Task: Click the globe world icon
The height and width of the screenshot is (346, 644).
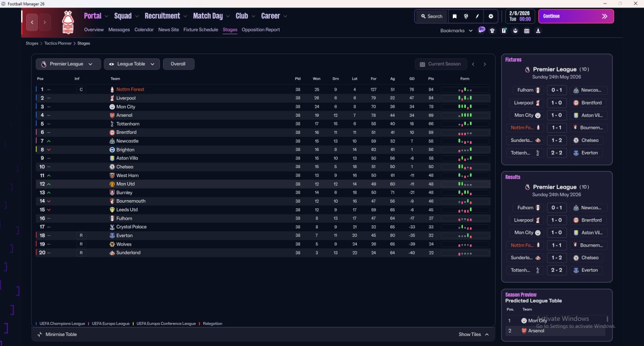Action: [x=466, y=16]
